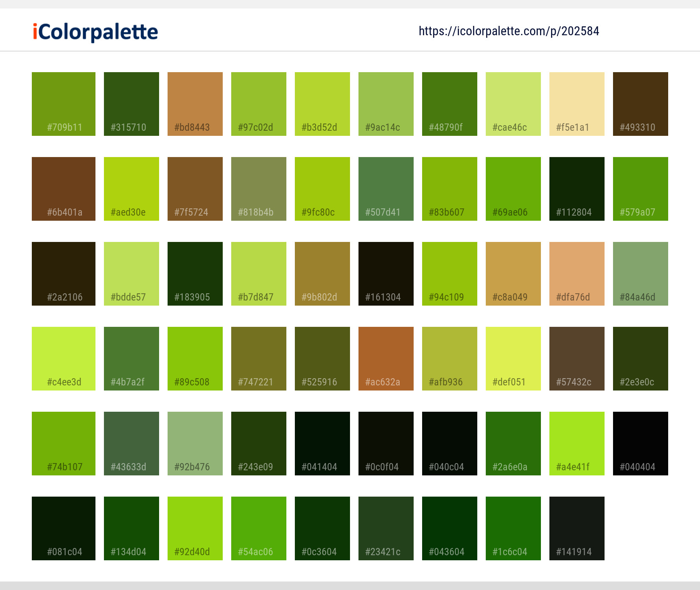Screen dimensions: 700x590
Task: Pick the #b7d847 swatch
Action: coord(259,274)
